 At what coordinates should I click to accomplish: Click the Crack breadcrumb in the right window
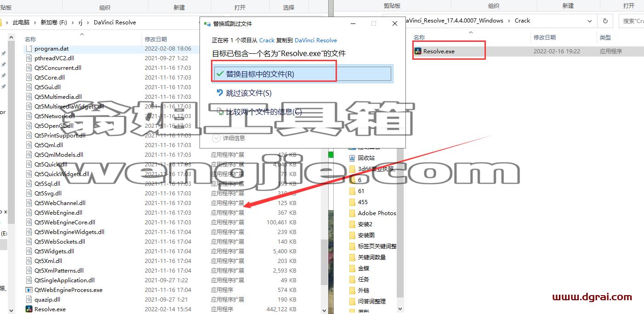click(x=522, y=21)
